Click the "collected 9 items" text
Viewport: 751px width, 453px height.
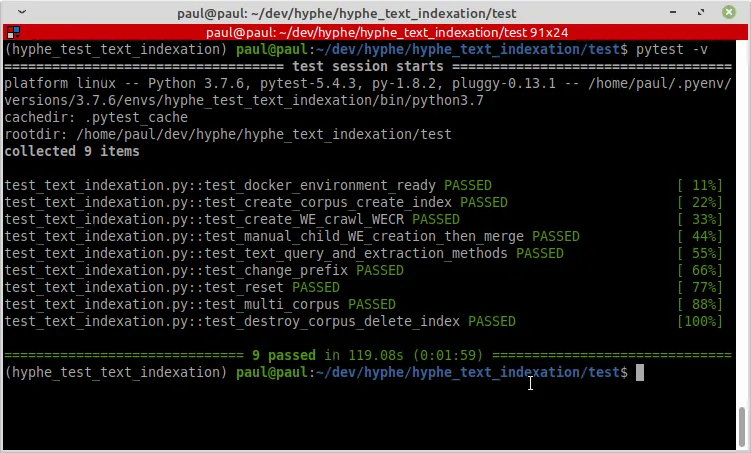tap(71, 151)
